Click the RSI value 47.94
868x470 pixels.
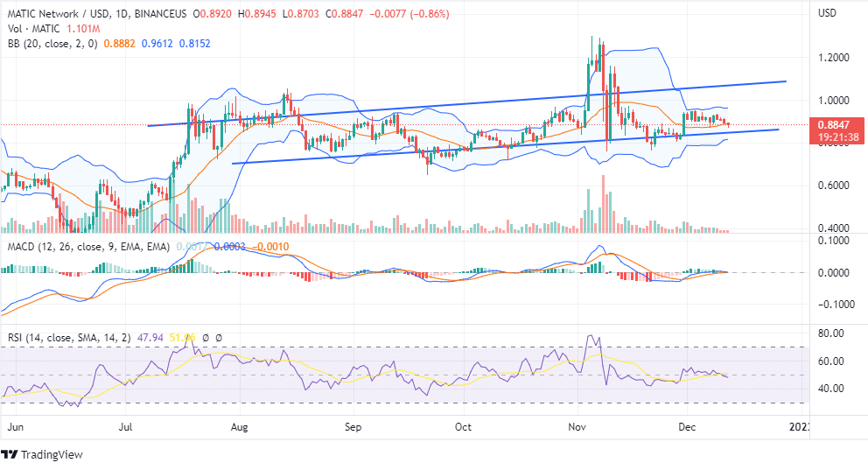pos(150,338)
